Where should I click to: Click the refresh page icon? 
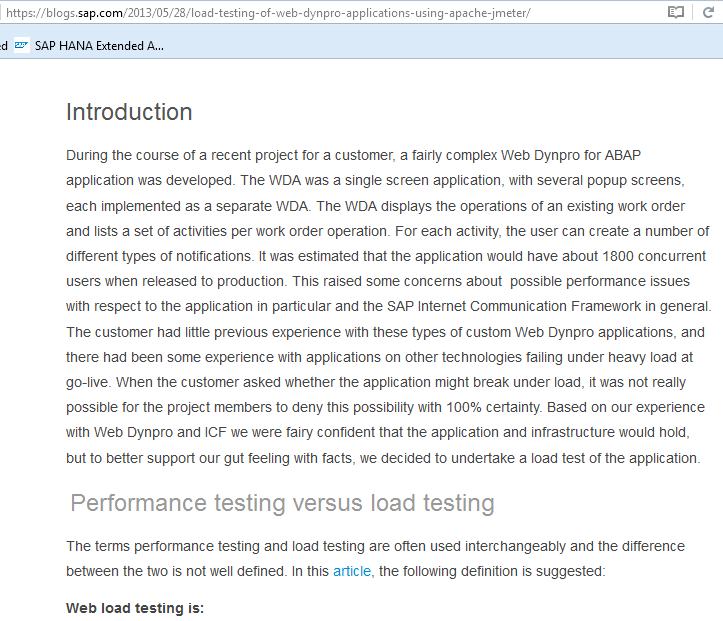[708, 13]
